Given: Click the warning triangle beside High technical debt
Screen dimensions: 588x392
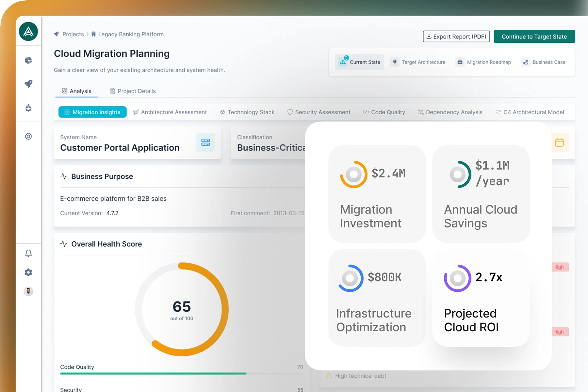Looking at the screenshot, I should point(329,376).
